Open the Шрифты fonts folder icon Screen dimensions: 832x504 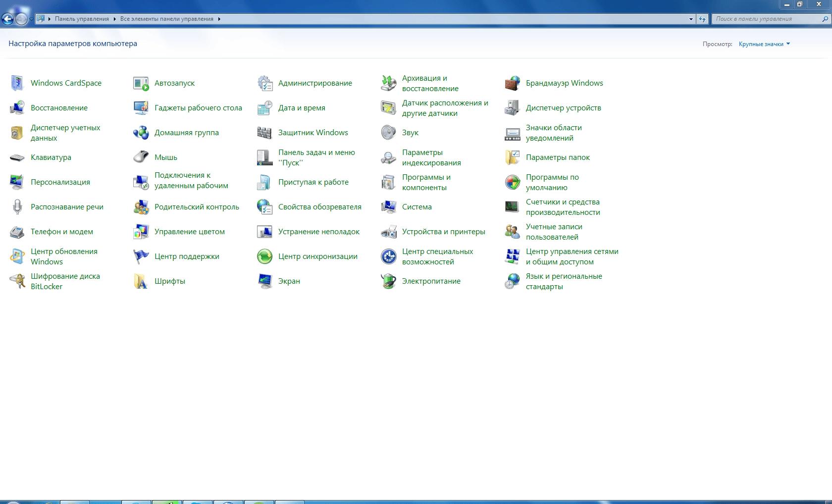[x=141, y=281]
